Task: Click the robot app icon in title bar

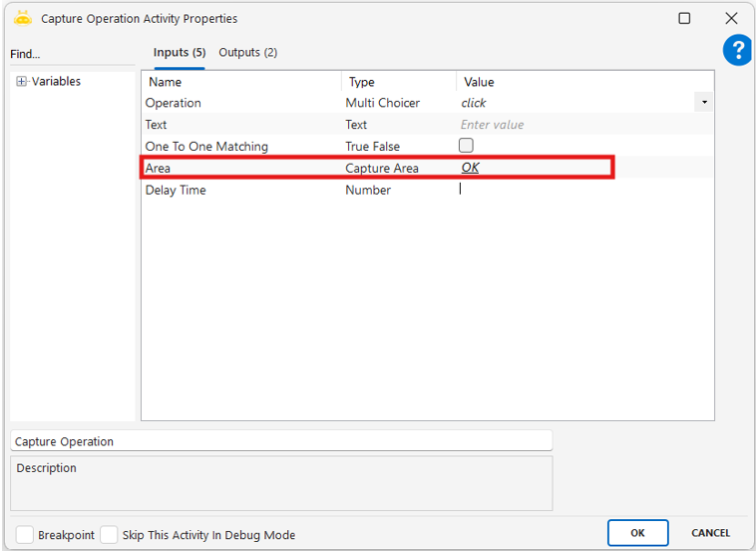Action: point(22,18)
